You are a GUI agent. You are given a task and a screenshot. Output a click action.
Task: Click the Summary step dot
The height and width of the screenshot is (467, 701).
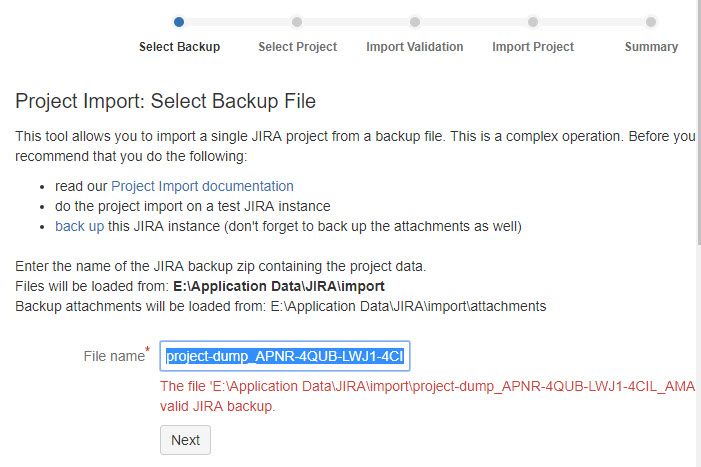tap(651, 22)
